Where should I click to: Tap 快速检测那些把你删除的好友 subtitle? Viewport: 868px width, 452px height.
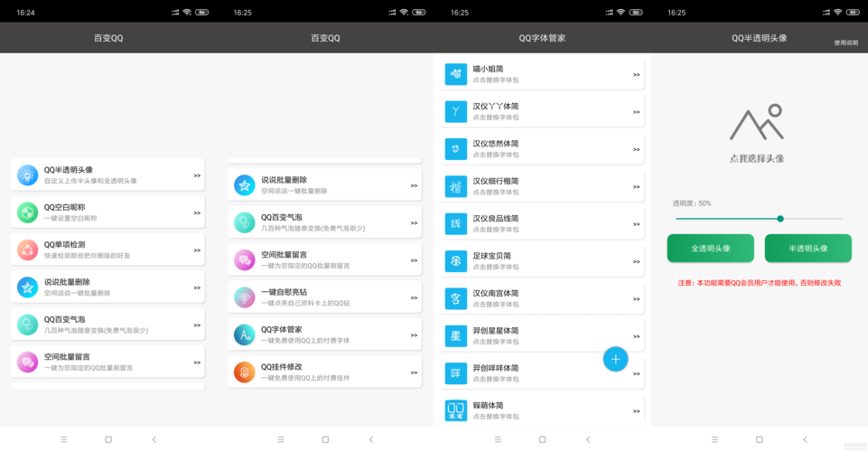click(88, 256)
